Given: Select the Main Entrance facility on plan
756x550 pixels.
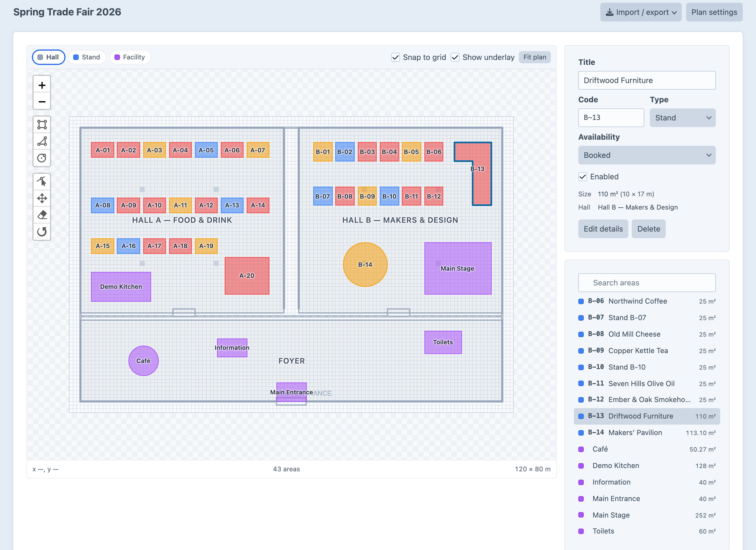Looking at the screenshot, I should click(x=291, y=392).
